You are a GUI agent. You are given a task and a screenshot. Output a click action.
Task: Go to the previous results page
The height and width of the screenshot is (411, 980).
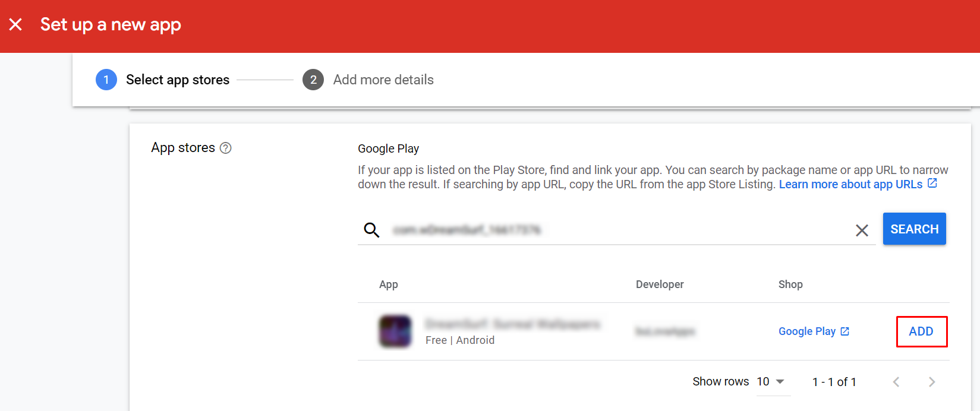[896, 382]
